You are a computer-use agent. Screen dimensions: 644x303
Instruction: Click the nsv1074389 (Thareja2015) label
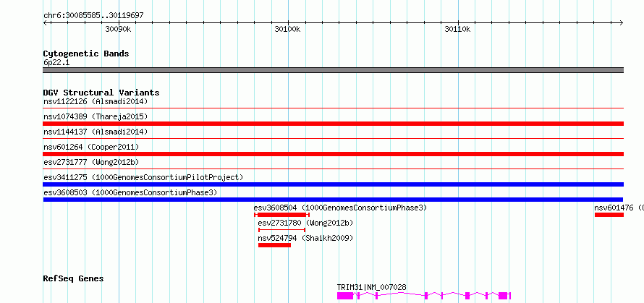[x=96, y=116]
